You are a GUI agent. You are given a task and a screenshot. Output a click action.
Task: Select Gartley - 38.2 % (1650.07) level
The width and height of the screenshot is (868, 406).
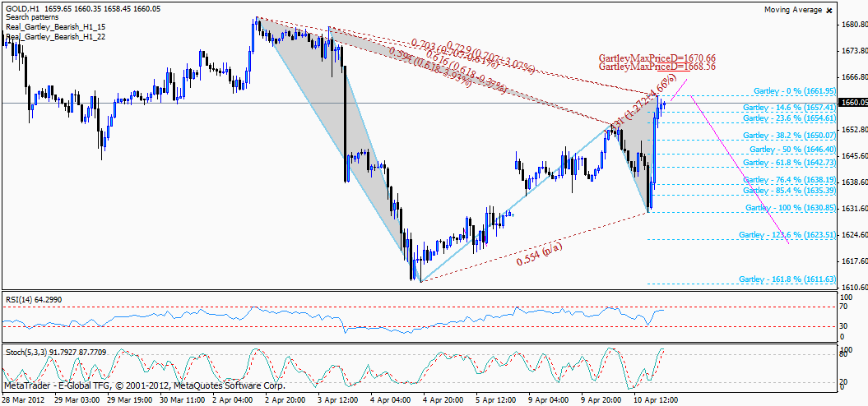coord(789,135)
